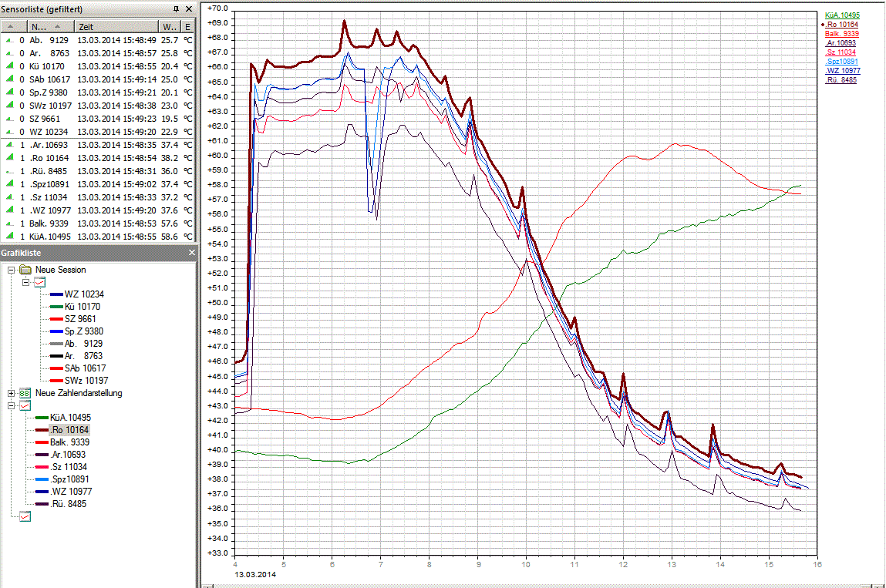Viewport: 886px width, 588px height.
Task: Select the .Ro 10164 tree entry
Action: click(x=69, y=429)
